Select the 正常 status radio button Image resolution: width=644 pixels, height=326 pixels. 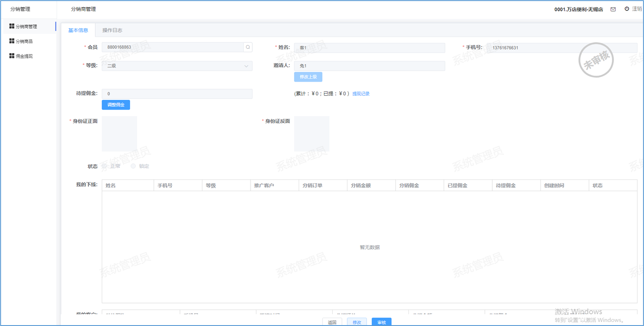[105, 166]
